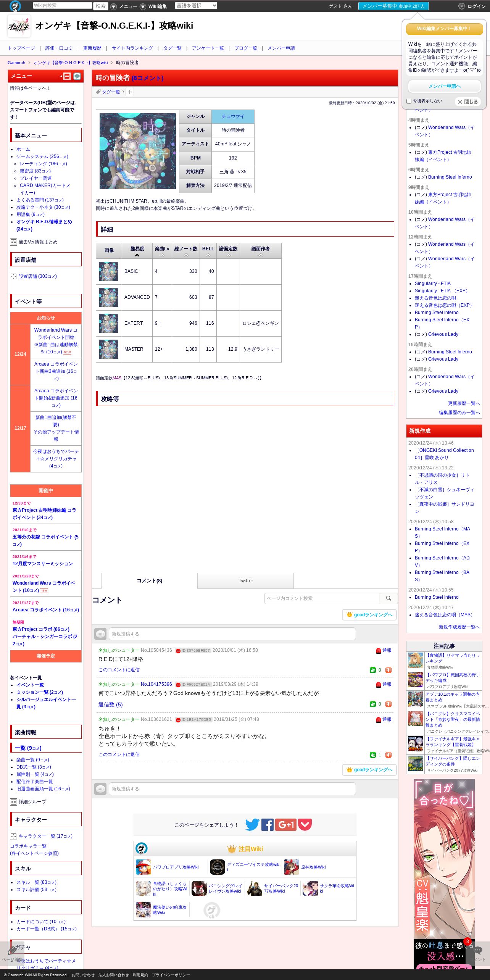Screen dimensions: 490x980
Task: Save the page with Pocket icon
Action: coord(305,825)
